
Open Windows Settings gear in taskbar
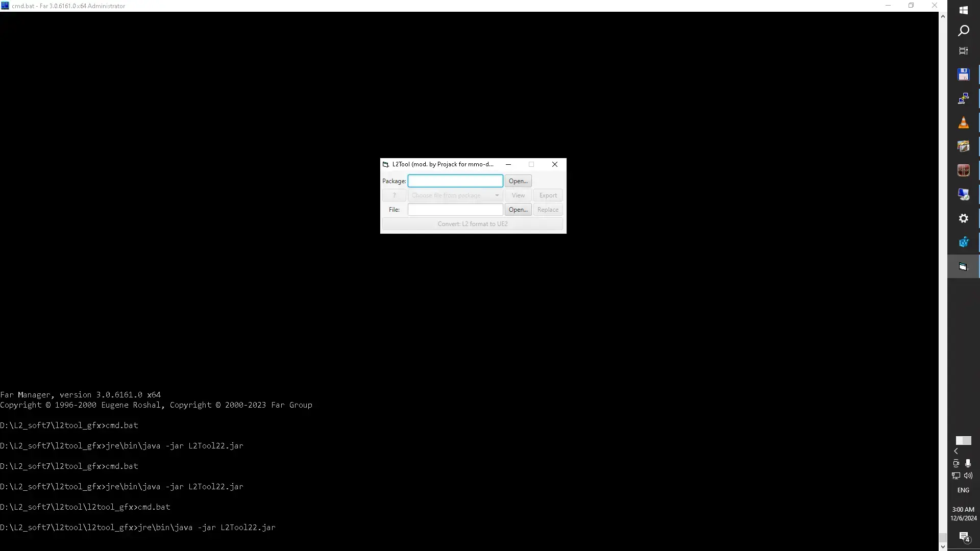(x=963, y=218)
